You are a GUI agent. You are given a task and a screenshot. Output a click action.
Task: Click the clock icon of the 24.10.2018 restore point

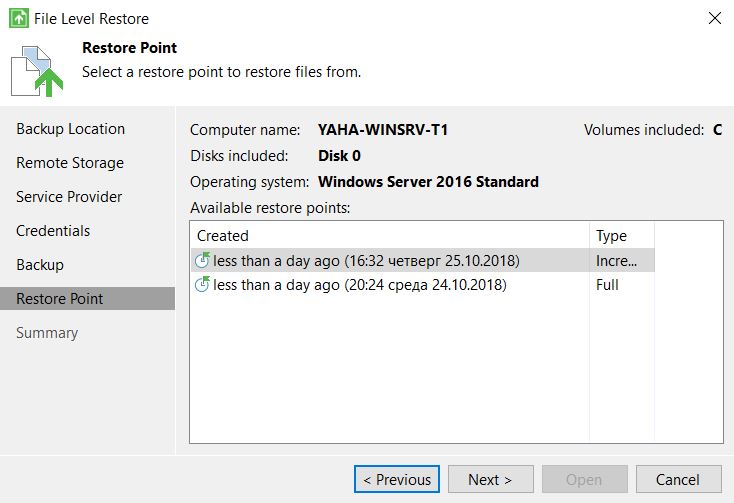click(x=202, y=284)
